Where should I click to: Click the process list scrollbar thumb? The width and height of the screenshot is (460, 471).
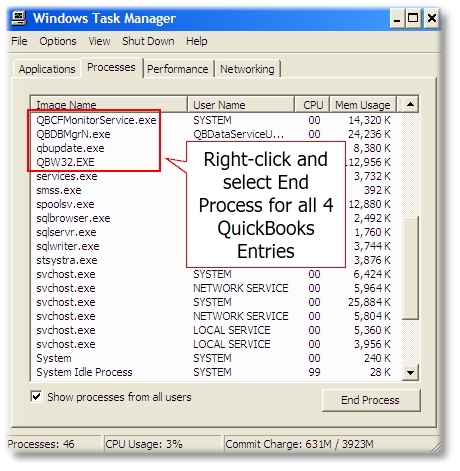(x=410, y=268)
